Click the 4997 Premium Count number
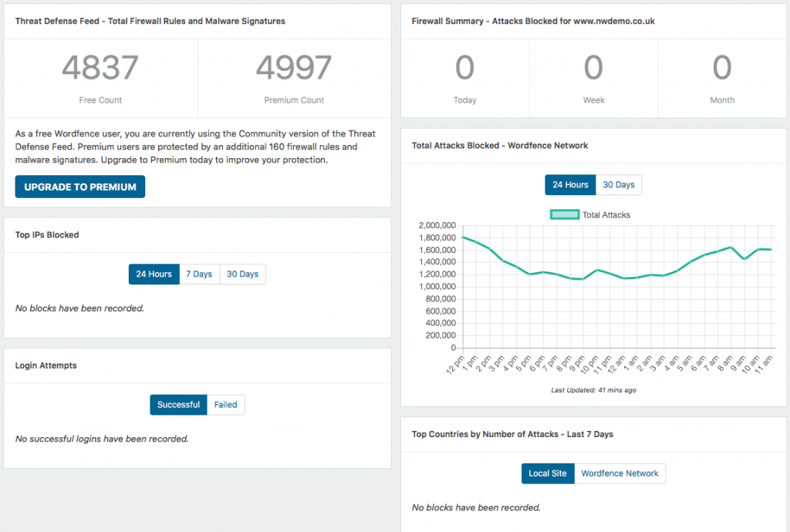Screen dimensions: 790x532 tap(294, 69)
